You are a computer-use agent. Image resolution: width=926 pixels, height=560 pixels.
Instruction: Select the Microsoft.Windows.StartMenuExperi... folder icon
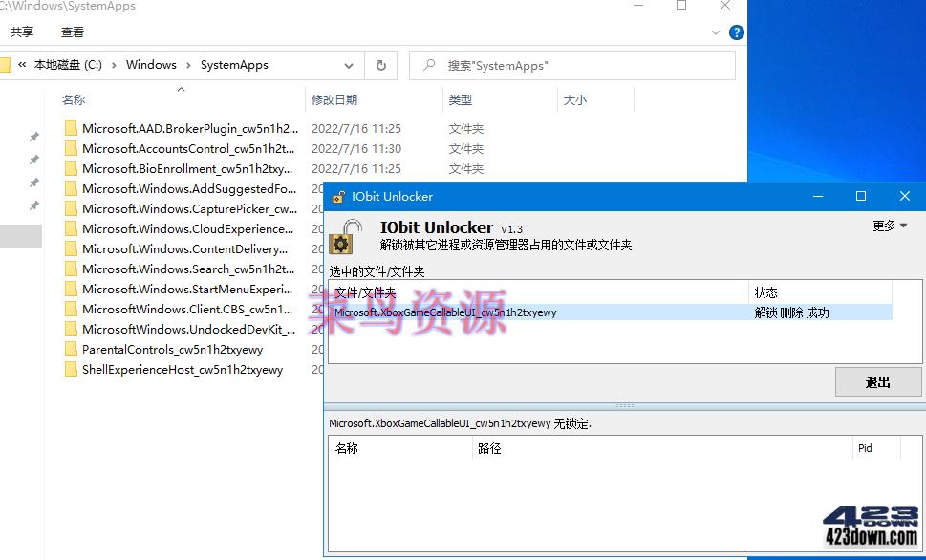(x=71, y=290)
